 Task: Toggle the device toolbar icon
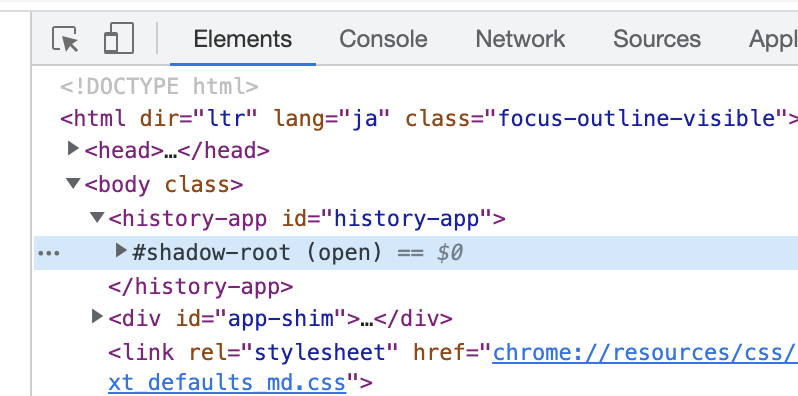click(x=119, y=38)
